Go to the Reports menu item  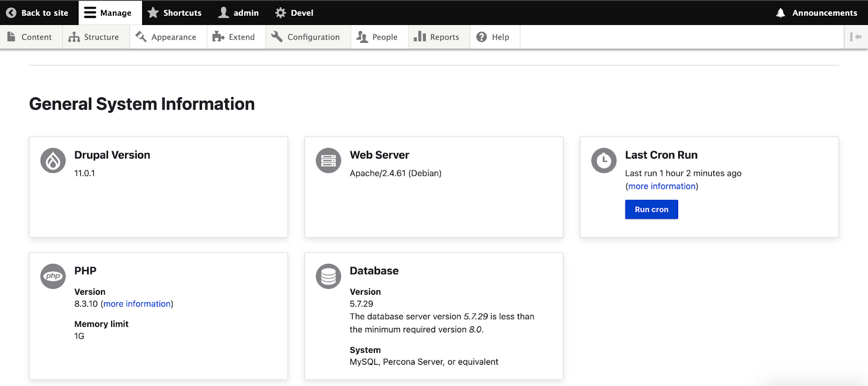coord(439,37)
